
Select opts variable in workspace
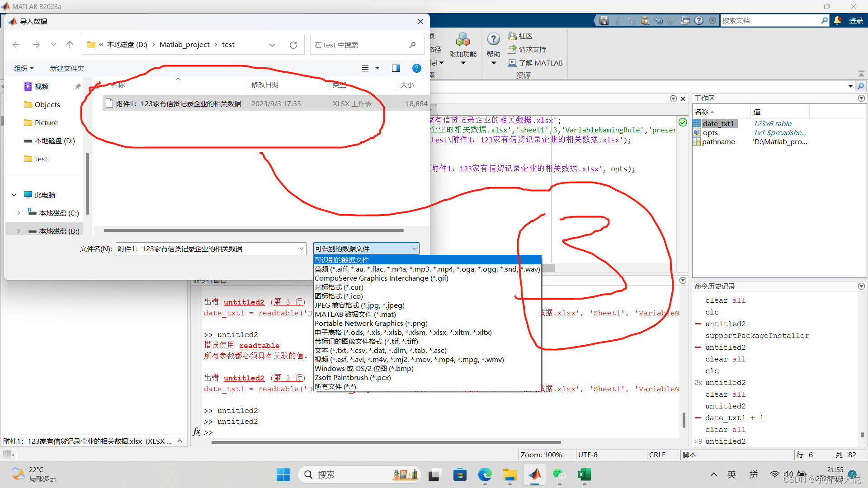click(710, 132)
